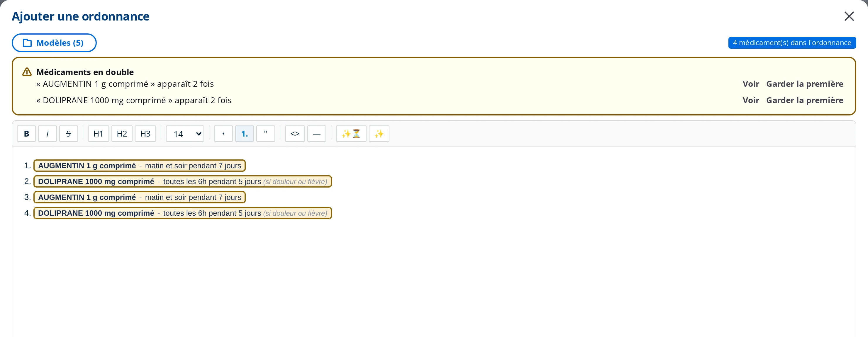Select line 4 DOLIPRANE 1000 mg comprimé
868x337 pixels.
pos(183,213)
